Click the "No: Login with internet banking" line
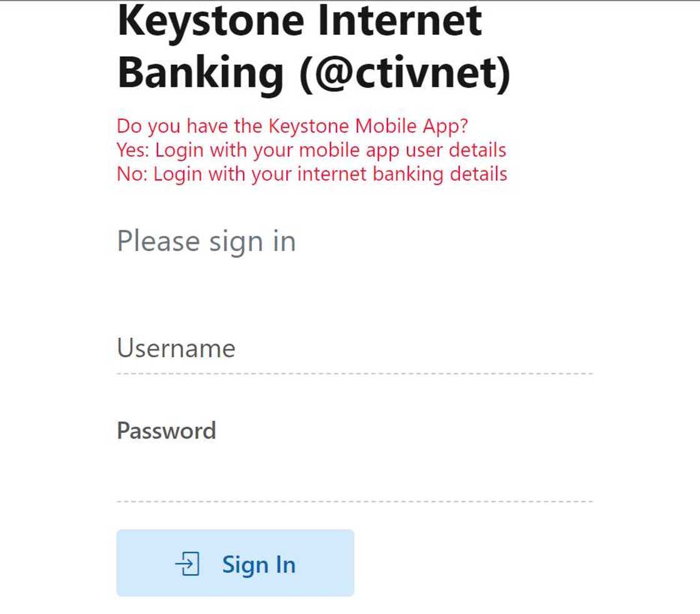 click(x=312, y=174)
